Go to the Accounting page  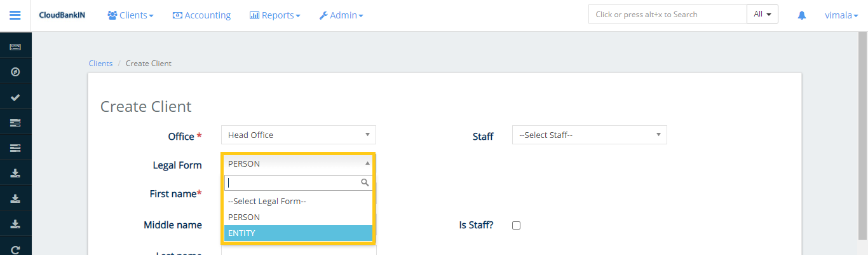pos(201,15)
